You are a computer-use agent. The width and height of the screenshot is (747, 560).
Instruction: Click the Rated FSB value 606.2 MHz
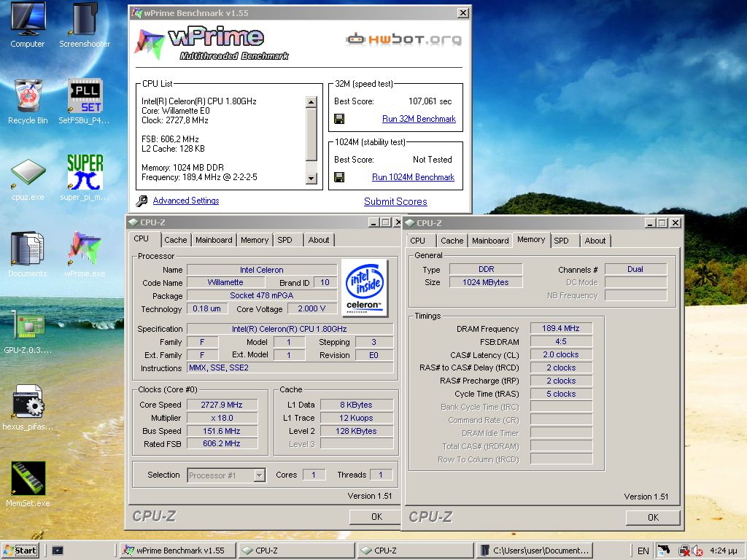222,444
